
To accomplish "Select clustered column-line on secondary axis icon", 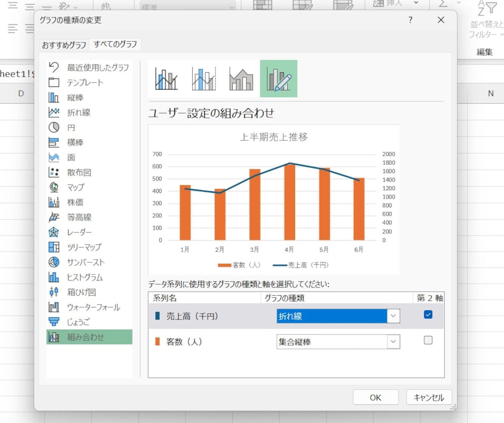I will 204,79.
